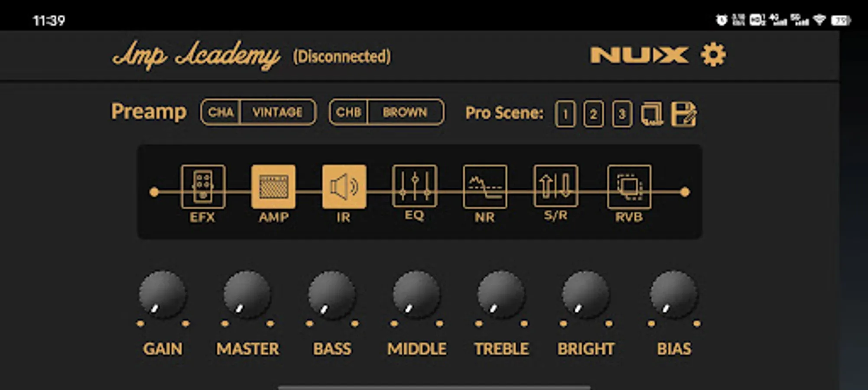Tap the 11:39 clock in status bar

[49, 20]
